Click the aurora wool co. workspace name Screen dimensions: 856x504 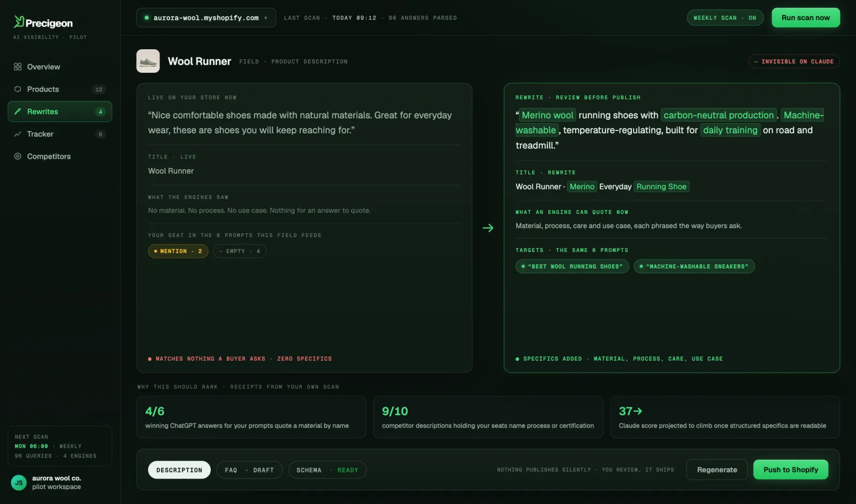click(56, 478)
